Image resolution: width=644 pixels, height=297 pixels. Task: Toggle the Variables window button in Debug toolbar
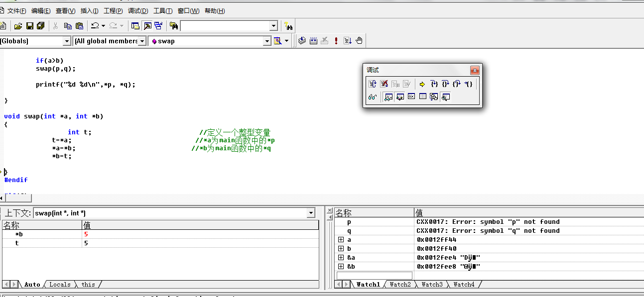click(x=400, y=97)
